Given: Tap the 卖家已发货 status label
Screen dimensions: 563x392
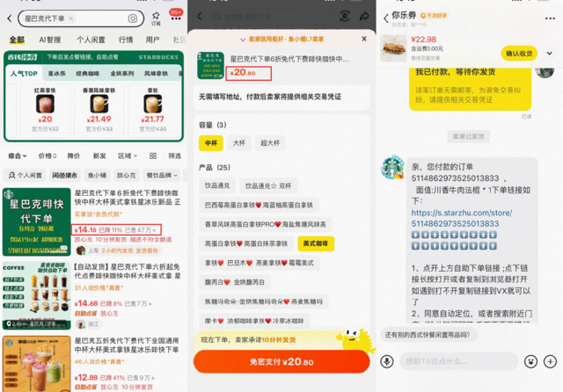Looking at the screenshot, I should point(469,136).
